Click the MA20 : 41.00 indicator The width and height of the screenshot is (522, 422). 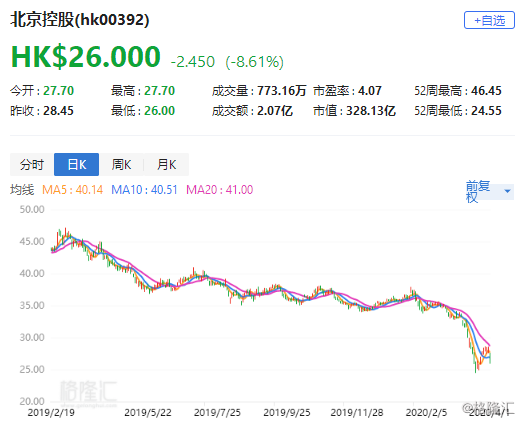[x=219, y=190]
